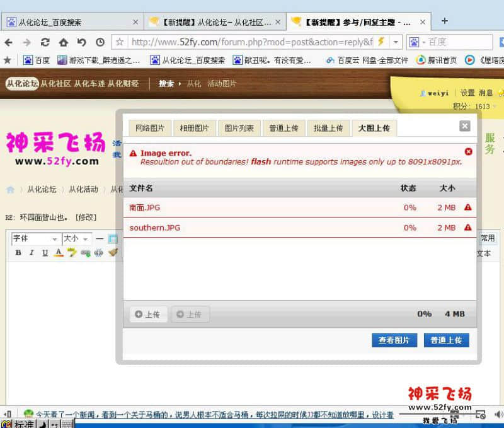Screen dimensions: 504x428
Task: Toggle bold formatting in the post editor
Action: point(18,252)
